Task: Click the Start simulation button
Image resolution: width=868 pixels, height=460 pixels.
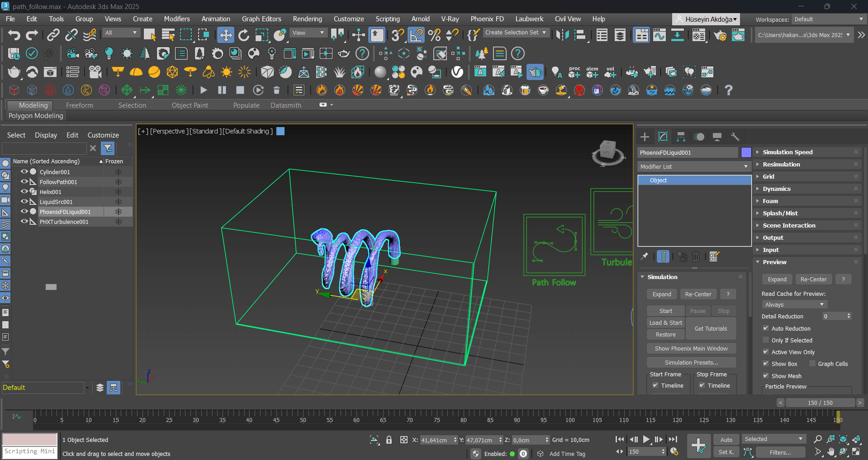Action: point(665,311)
